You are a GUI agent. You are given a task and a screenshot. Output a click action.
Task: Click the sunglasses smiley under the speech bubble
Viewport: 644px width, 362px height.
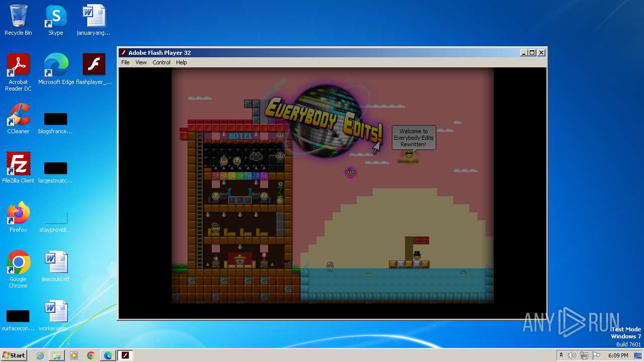click(408, 154)
